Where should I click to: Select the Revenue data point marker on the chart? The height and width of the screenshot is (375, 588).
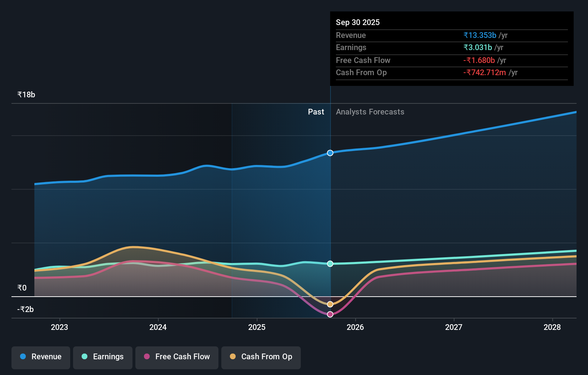(x=330, y=153)
